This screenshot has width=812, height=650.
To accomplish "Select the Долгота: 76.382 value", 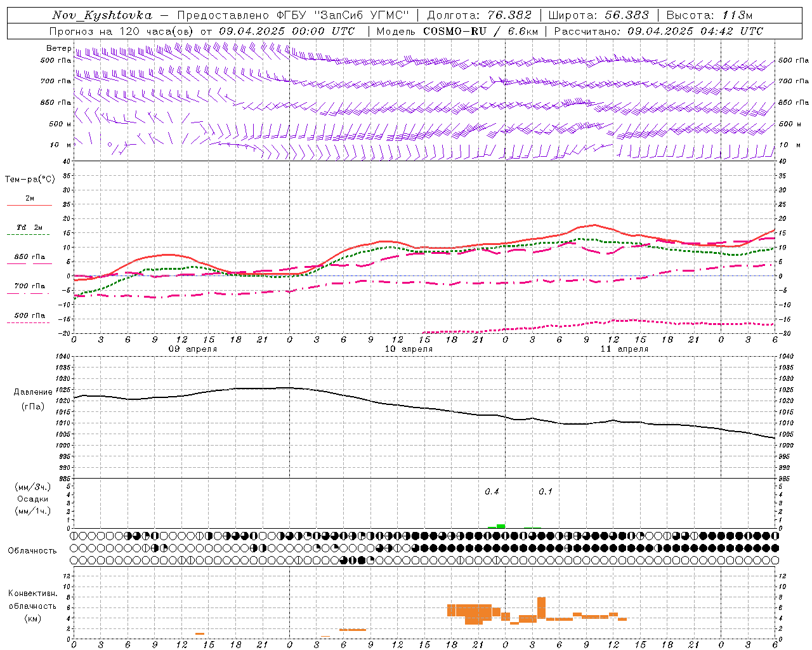I will pyautogui.click(x=480, y=15).
